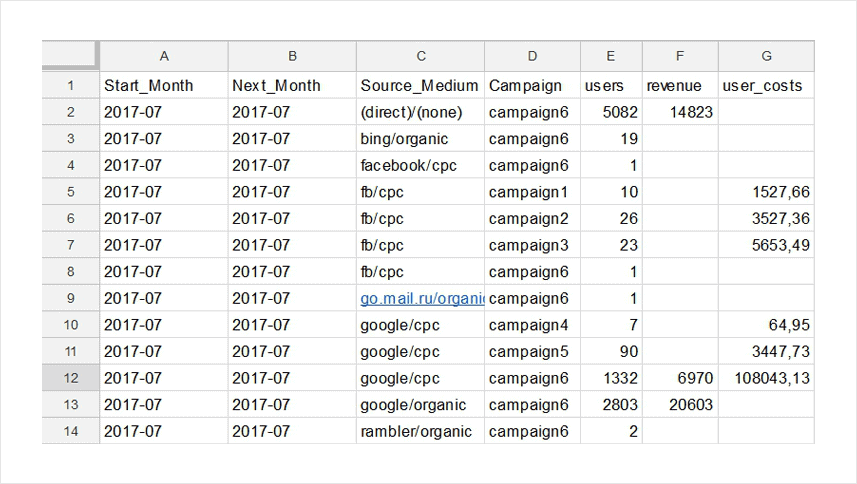Click the select-all corner box

pyautogui.click(x=71, y=56)
